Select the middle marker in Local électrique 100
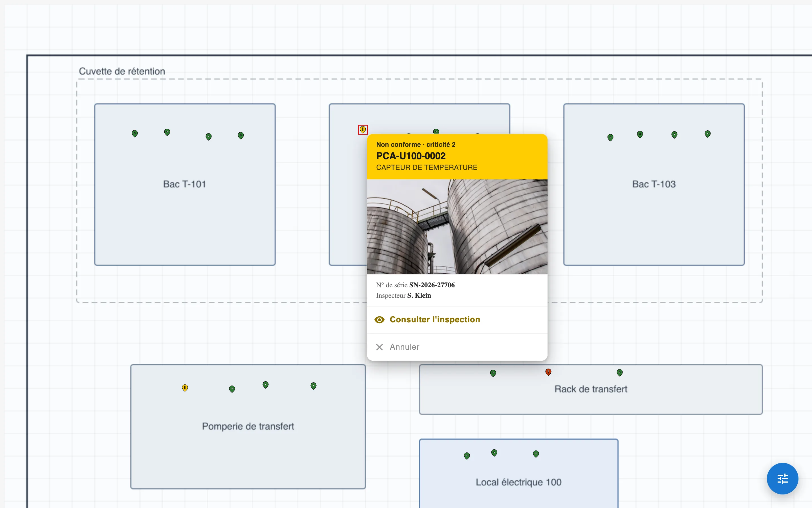The image size is (812, 508). (494, 453)
